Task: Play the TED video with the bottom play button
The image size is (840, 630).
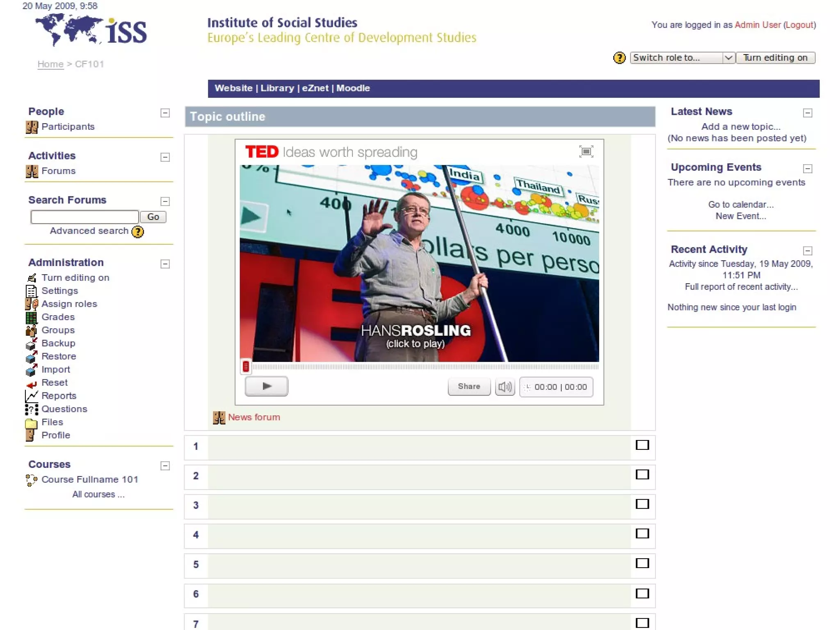Action: point(267,386)
